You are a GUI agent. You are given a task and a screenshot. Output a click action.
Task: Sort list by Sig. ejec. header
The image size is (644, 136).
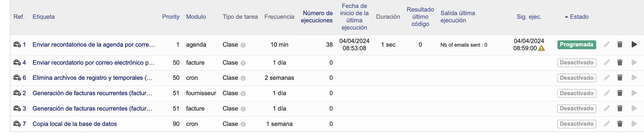[529, 17]
